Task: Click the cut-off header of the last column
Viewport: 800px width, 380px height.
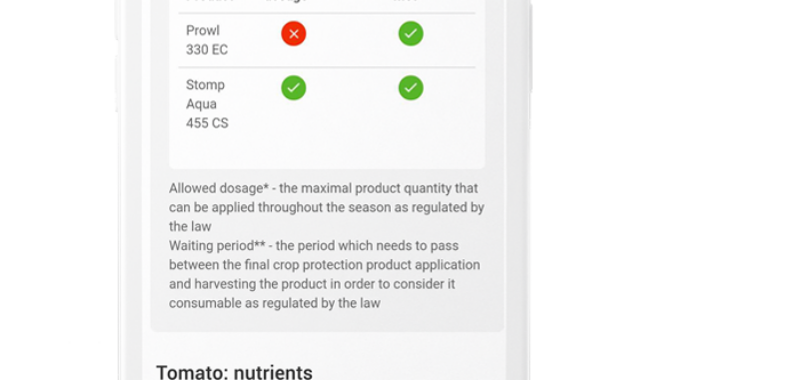Action: pos(406,2)
